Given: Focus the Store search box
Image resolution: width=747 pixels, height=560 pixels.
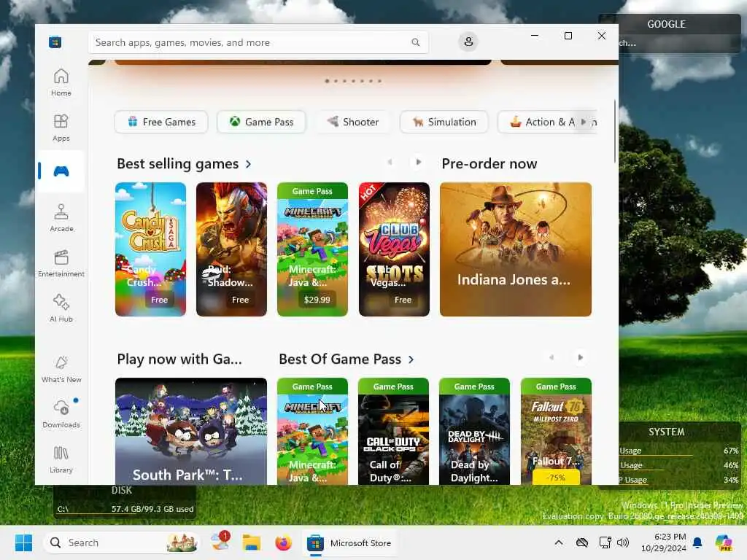Looking at the screenshot, I should 258,42.
